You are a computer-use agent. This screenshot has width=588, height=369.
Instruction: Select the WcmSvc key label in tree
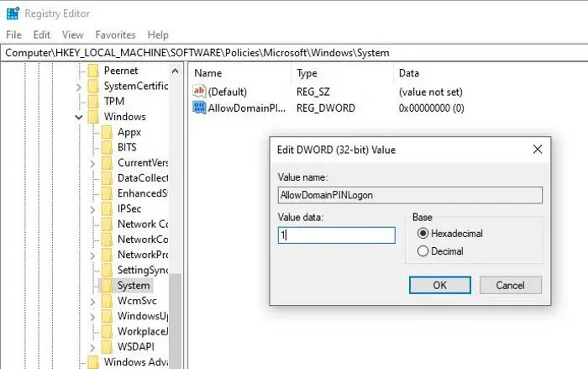pos(137,301)
